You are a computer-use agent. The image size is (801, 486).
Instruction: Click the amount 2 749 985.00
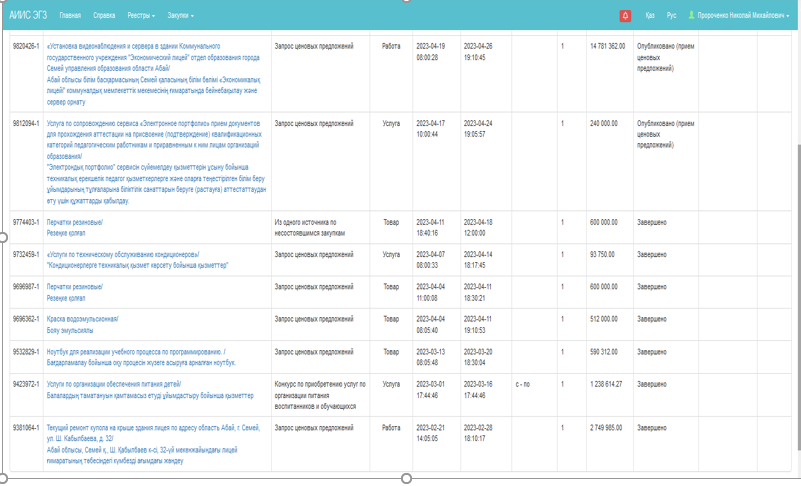click(x=606, y=427)
